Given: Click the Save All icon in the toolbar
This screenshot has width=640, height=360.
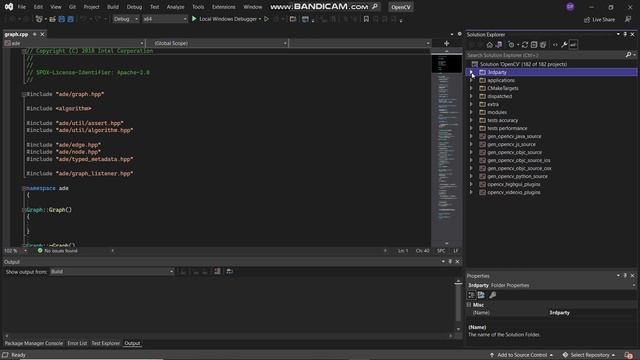Looking at the screenshot, I should [71, 19].
